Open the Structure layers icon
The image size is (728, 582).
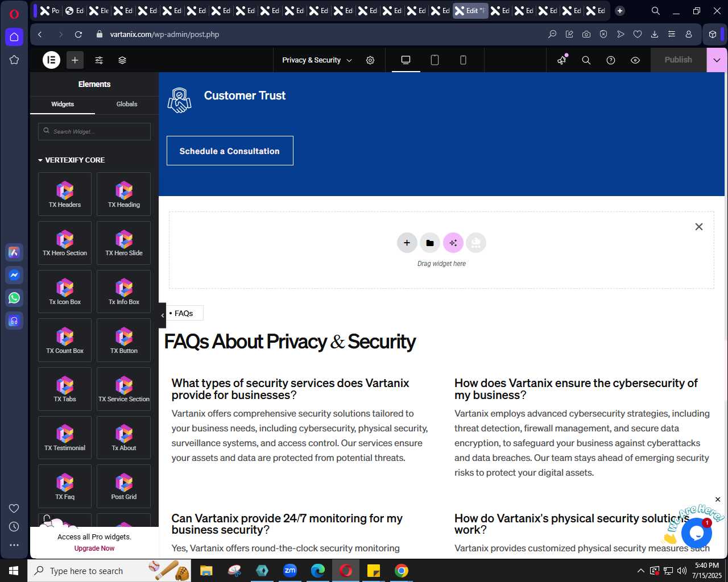(x=122, y=60)
